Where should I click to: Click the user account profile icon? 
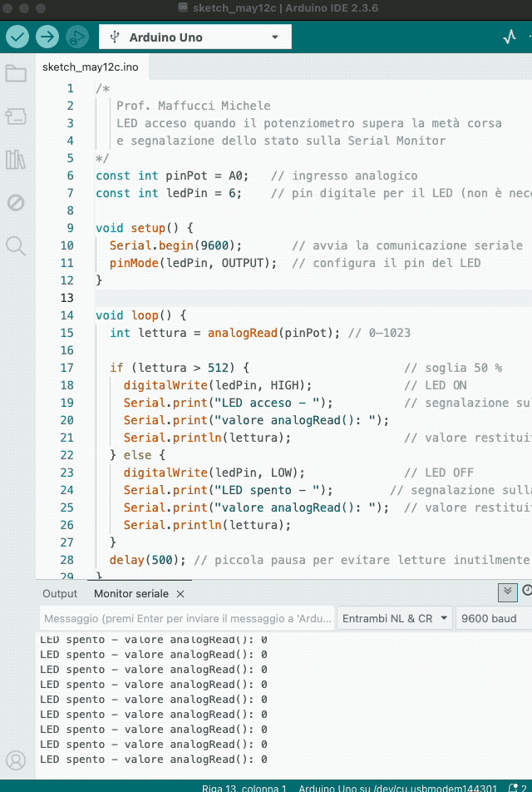[16, 760]
